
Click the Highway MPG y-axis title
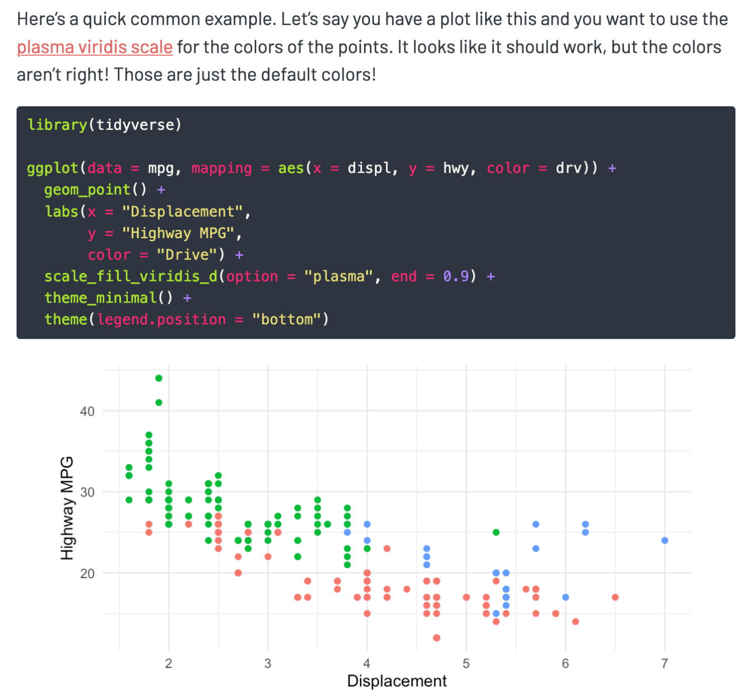(x=67, y=508)
